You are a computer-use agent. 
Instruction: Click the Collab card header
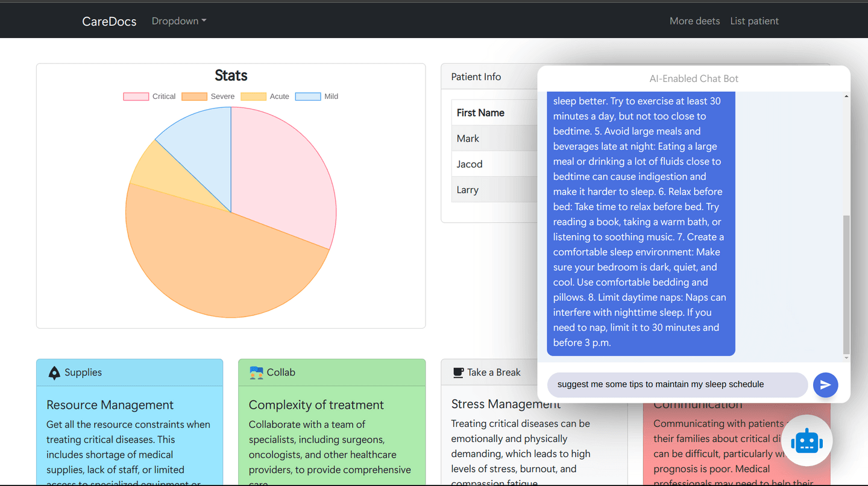[332, 373]
